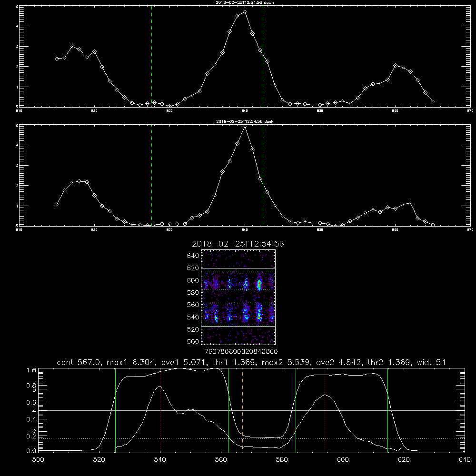Screen dimensions: 476x476
Task: Click y-axis label 640 beside spectral image
Action: point(193,256)
